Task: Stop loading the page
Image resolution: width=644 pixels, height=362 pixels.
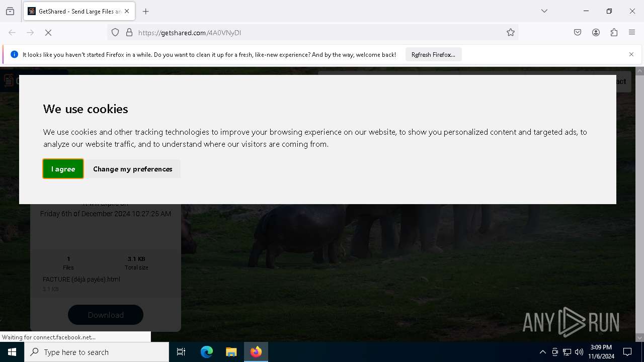Action: coord(48,33)
